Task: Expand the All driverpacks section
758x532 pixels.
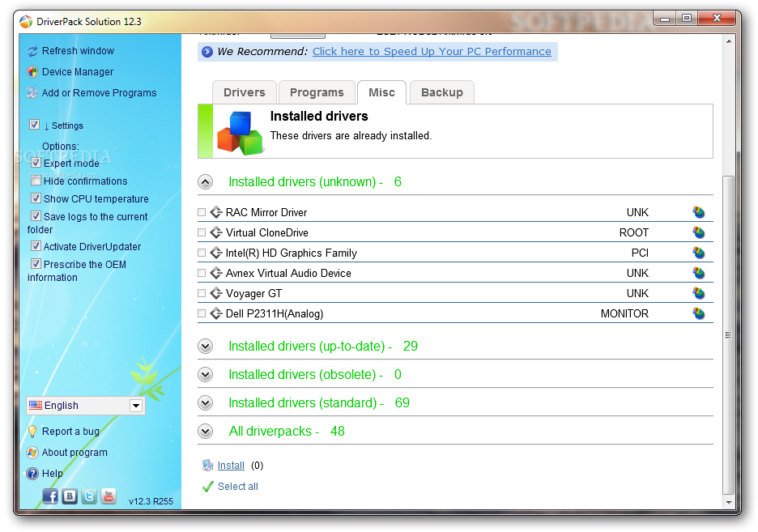Action: click(205, 431)
